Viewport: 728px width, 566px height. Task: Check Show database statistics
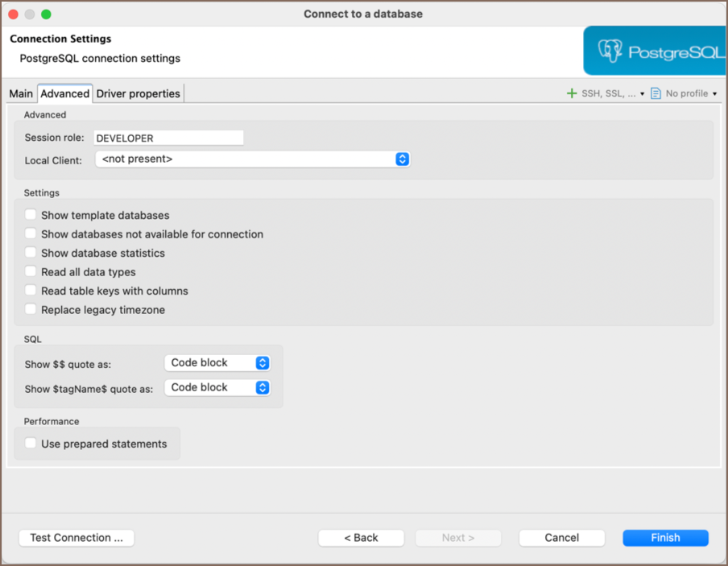click(31, 253)
